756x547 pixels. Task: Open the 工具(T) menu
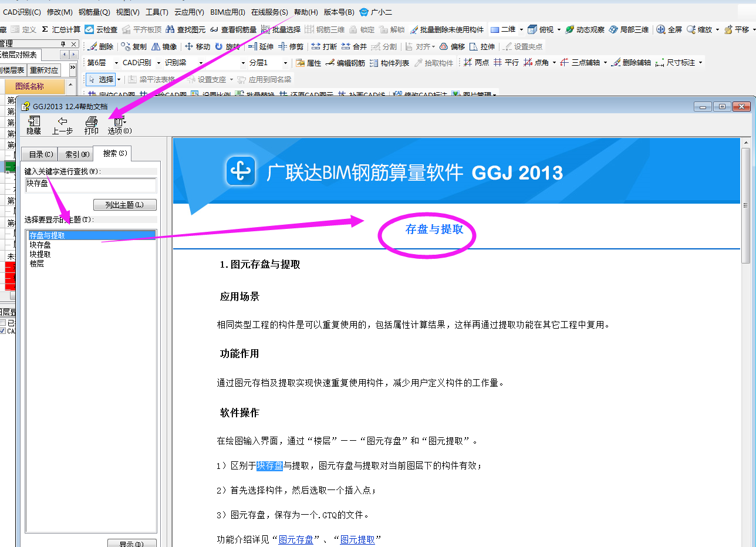click(x=157, y=12)
